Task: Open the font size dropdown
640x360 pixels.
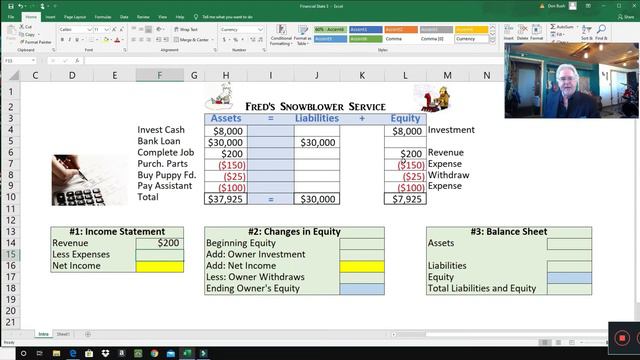Action: click(x=107, y=29)
